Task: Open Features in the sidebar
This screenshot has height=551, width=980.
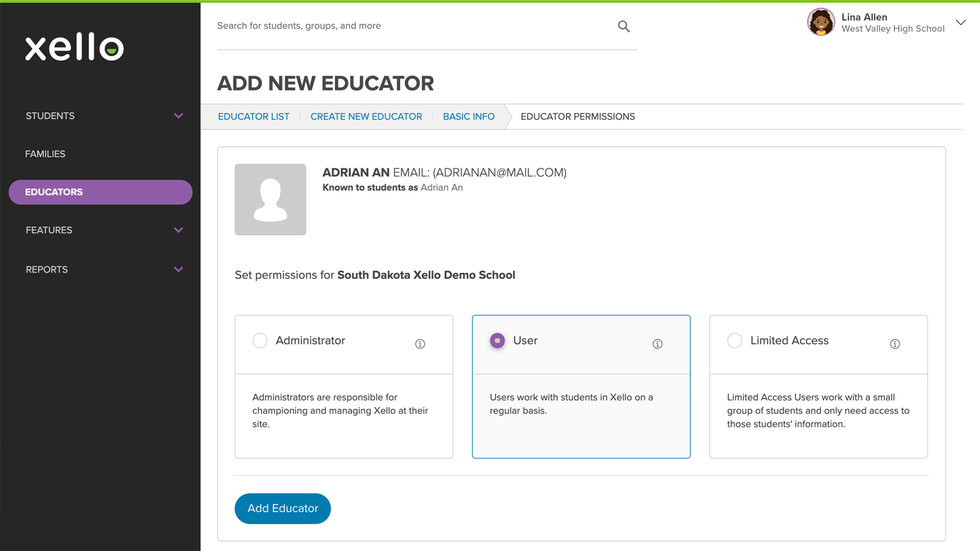Action: tap(49, 230)
